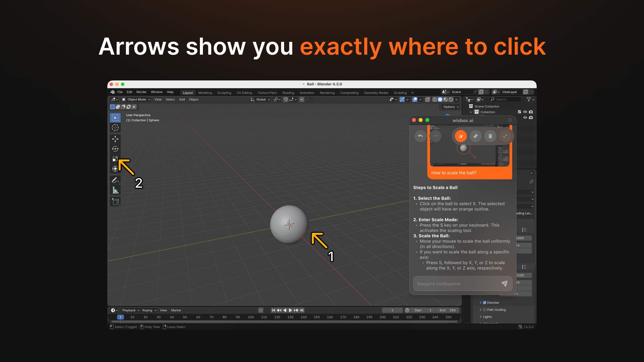
Task: Open the Global transform orientation dropdown
Action: tap(260, 100)
